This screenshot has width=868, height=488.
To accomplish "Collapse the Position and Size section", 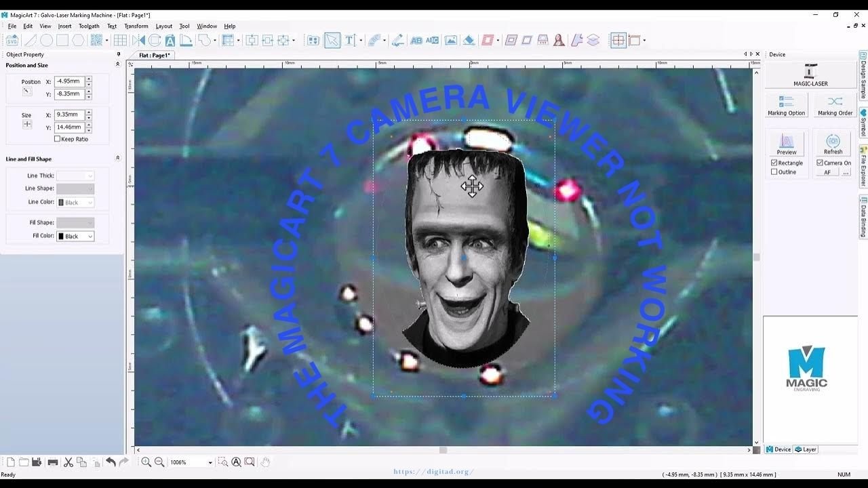I will [118, 65].
